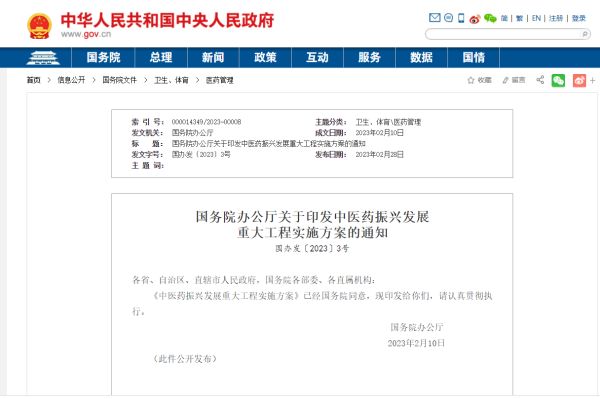Image resolution: width=600 pixels, height=399 pixels.
Task: Focus the site search input field
Action: click(503, 34)
